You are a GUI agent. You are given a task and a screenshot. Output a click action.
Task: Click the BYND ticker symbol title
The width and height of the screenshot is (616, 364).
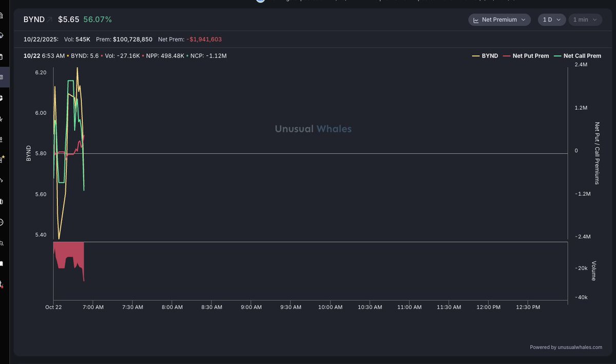34,20
